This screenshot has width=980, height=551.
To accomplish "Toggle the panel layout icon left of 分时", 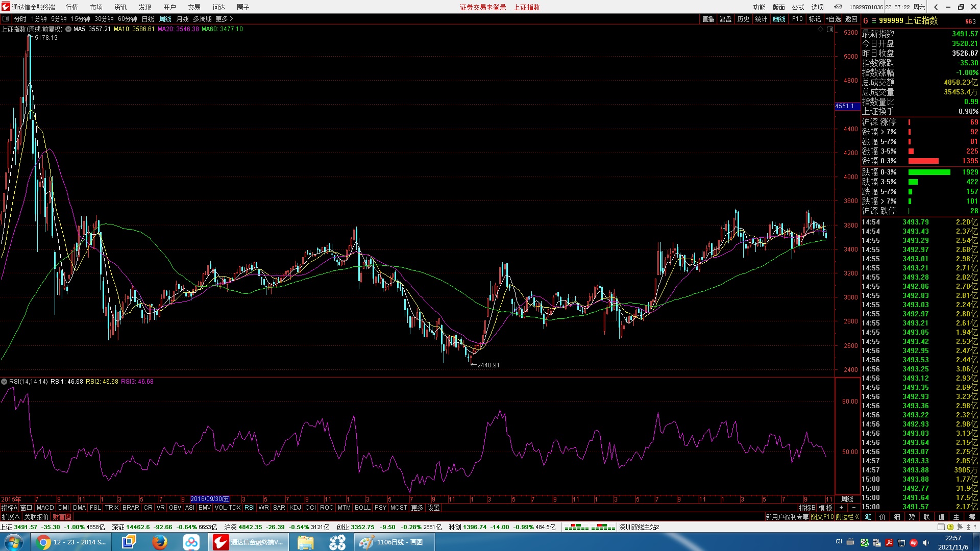I will [x=6, y=19].
